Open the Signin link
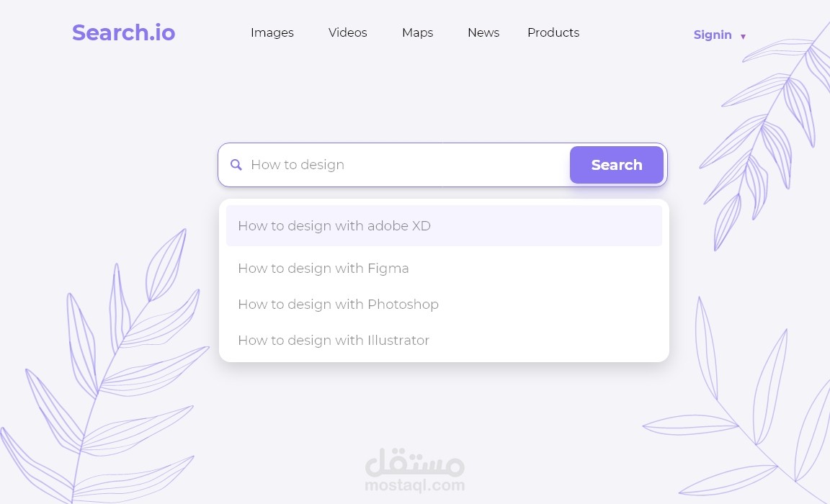 (x=713, y=35)
